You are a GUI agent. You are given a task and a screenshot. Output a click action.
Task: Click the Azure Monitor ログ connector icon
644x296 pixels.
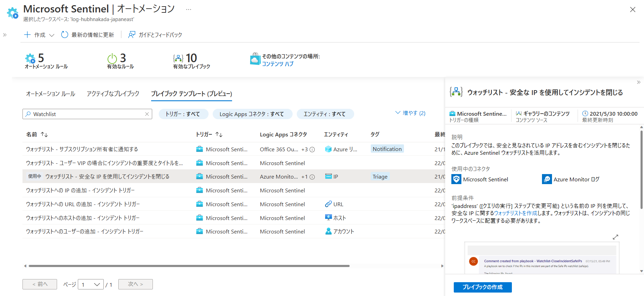547,179
